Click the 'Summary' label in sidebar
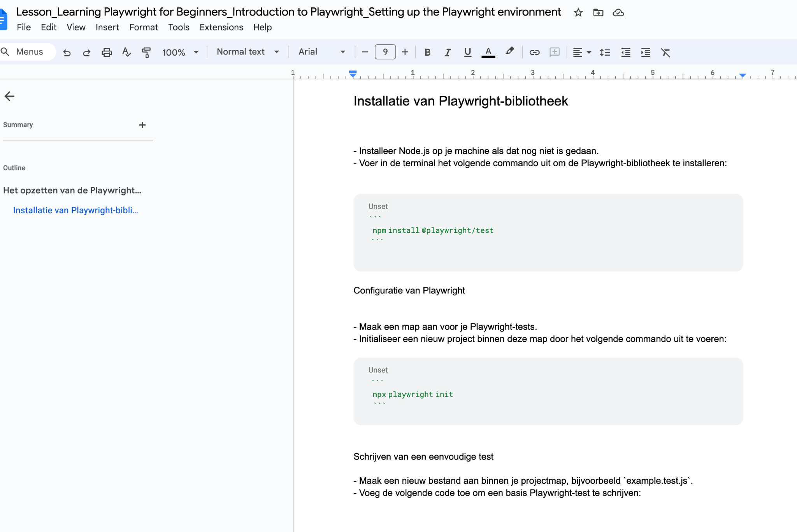The width and height of the screenshot is (797, 532). tap(18, 125)
